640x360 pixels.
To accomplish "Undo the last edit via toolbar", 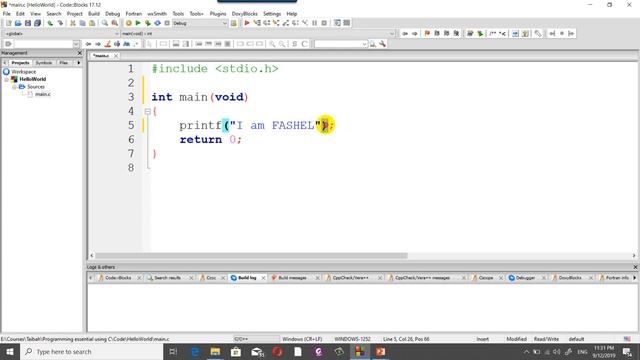I will pos(50,23).
